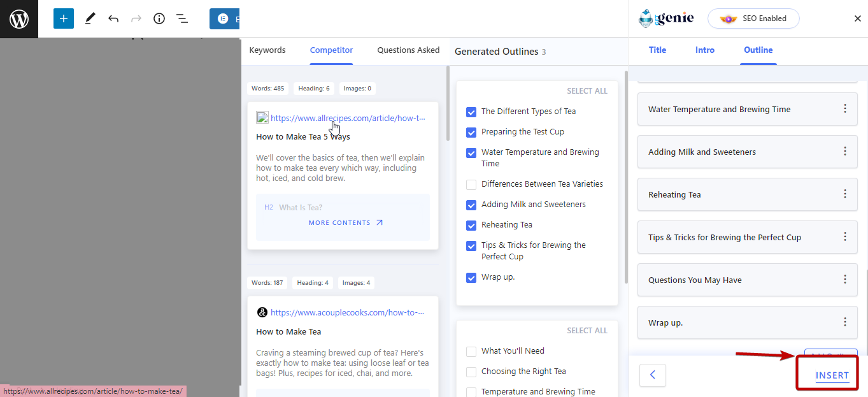Click SELECT ALL in second outline group
Viewport: 868px width, 397px height.
587,331
